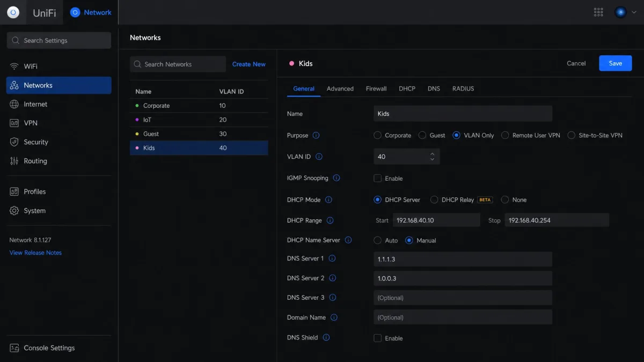
Task: Select the IoT network row
Action: (199, 120)
